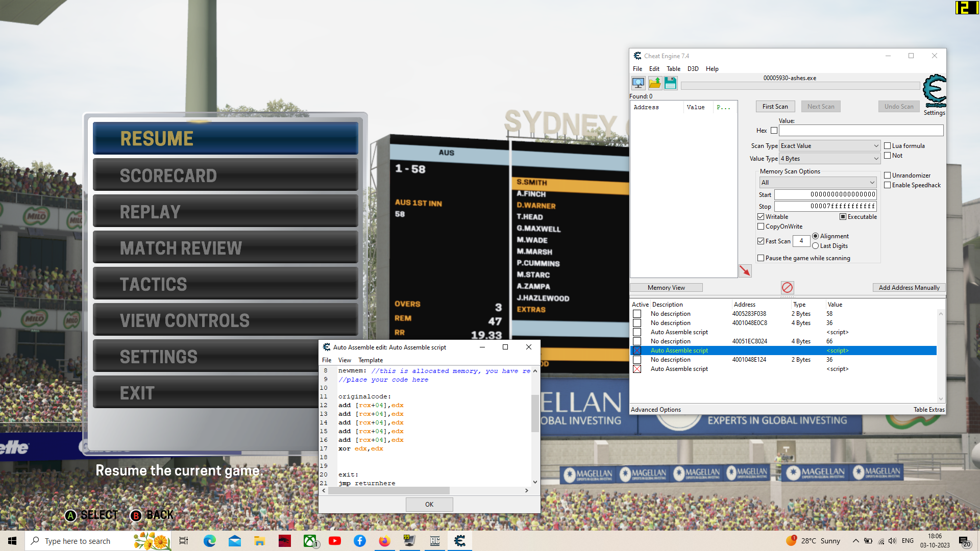Click the red clear address list icon

787,288
